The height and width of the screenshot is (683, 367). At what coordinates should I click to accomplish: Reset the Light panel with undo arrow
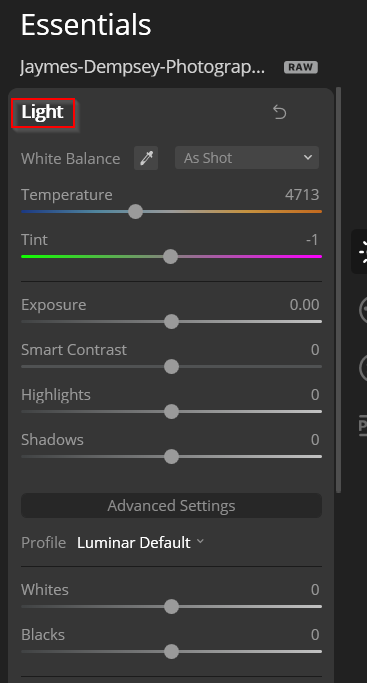[x=279, y=112]
